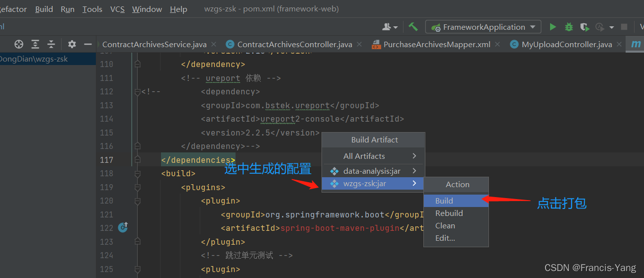Toggle the fold marker at line 112
Screen dimensions: 644x278
tap(138, 92)
